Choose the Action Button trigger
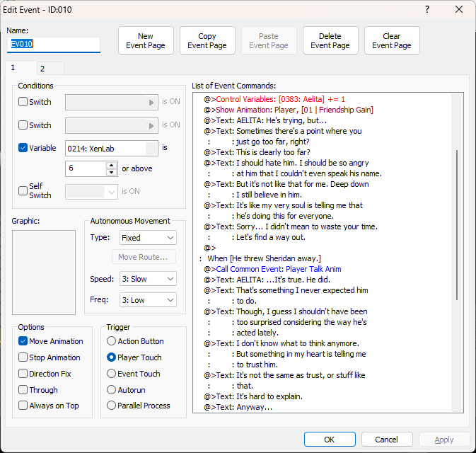Image resolution: width=476 pixels, height=453 pixels. pos(111,341)
